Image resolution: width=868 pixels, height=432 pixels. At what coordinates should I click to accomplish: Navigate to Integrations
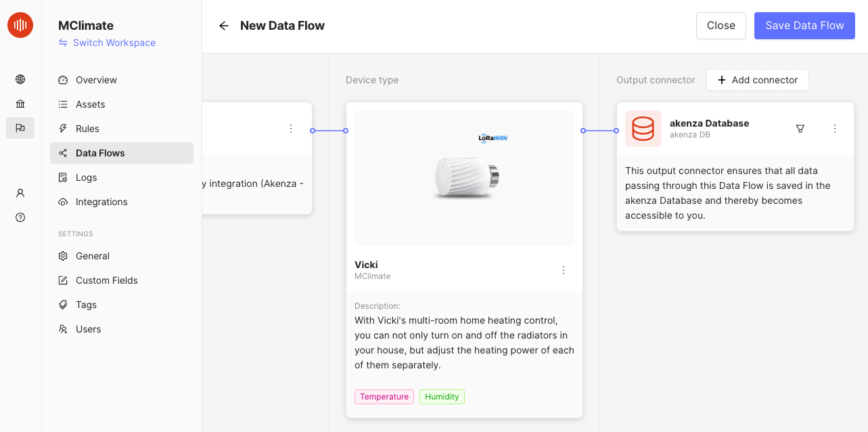(122, 202)
